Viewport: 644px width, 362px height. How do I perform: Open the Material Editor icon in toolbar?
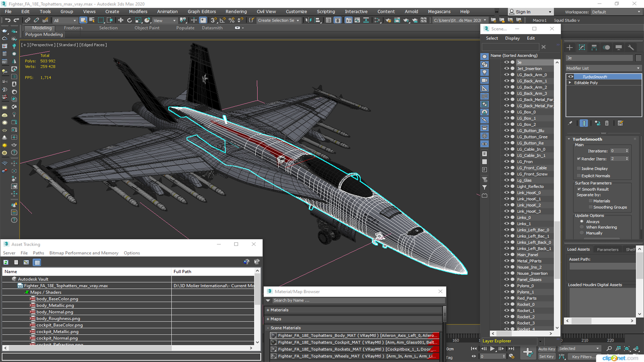377,20
